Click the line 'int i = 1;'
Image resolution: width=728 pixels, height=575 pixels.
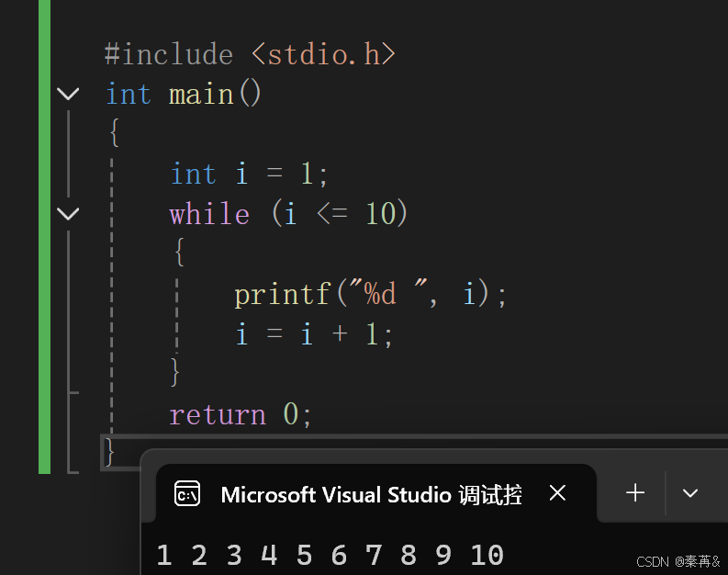[x=250, y=175]
